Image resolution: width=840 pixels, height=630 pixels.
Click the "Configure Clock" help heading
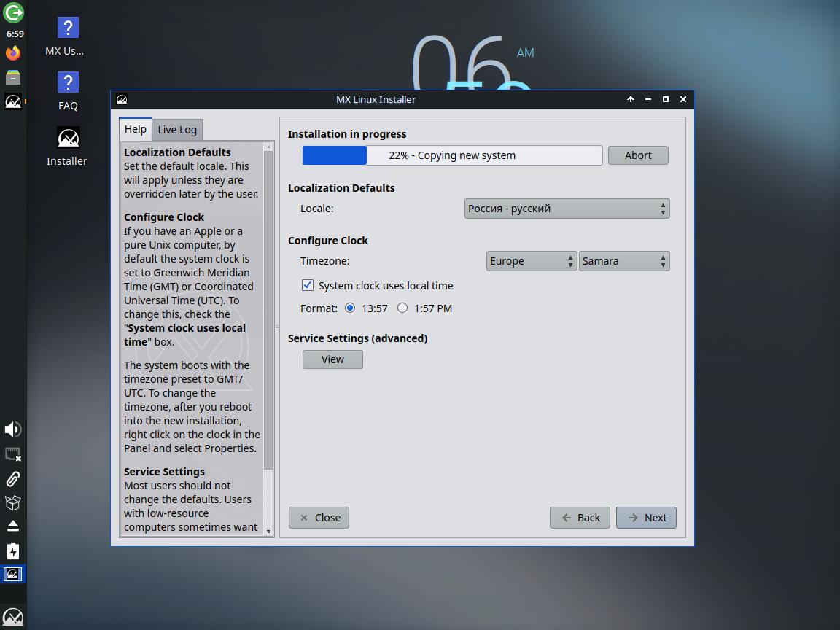tap(164, 217)
